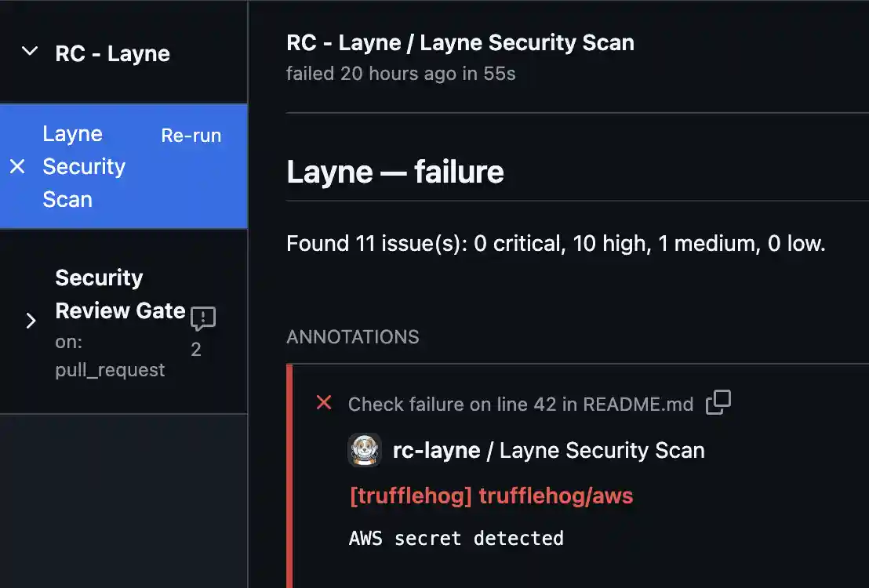Click the AWS secret detected annotation message
869x588 pixels.
(456, 538)
